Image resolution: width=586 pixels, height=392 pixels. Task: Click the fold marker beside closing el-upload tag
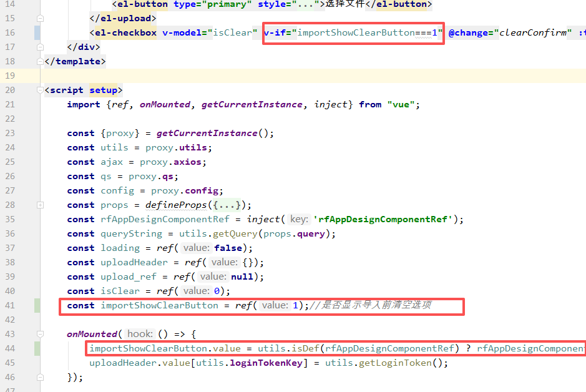[x=40, y=18]
